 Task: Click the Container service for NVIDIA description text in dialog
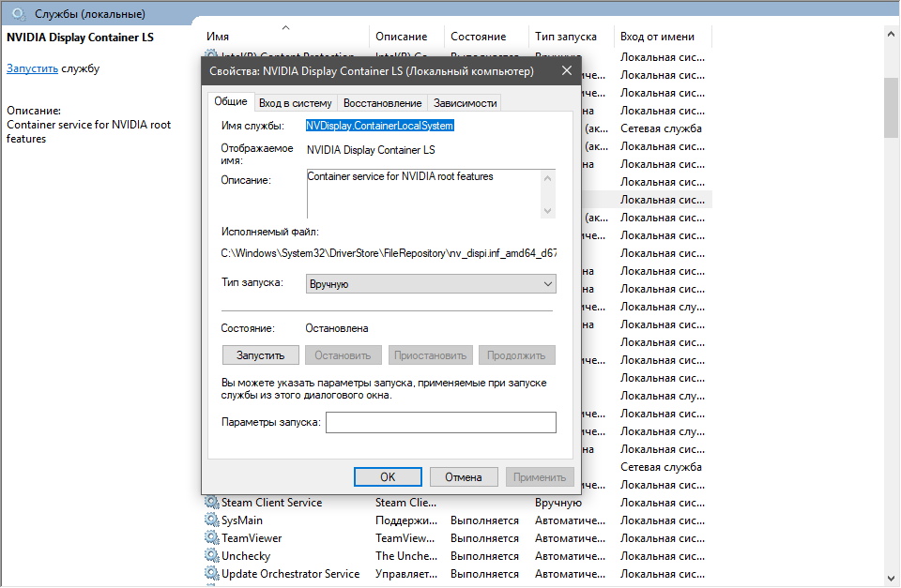coord(400,176)
